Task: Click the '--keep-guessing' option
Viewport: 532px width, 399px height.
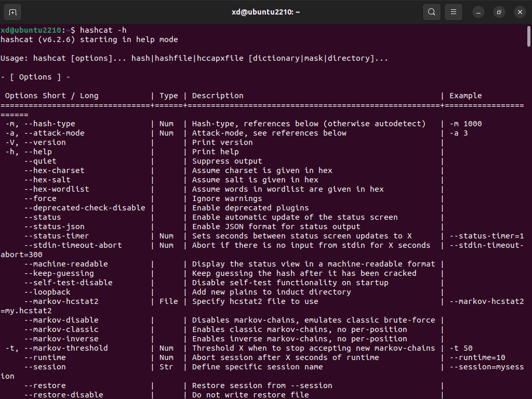Action: (59, 273)
